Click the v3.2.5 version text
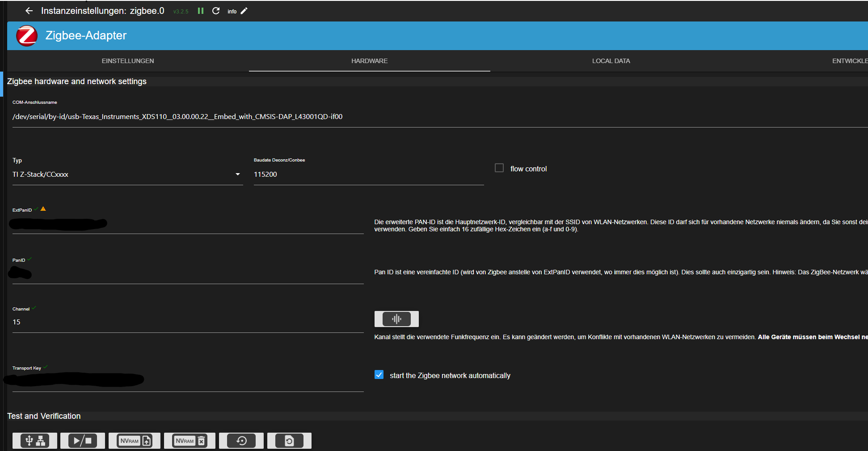This screenshot has width=868, height=451. point(181,12)
